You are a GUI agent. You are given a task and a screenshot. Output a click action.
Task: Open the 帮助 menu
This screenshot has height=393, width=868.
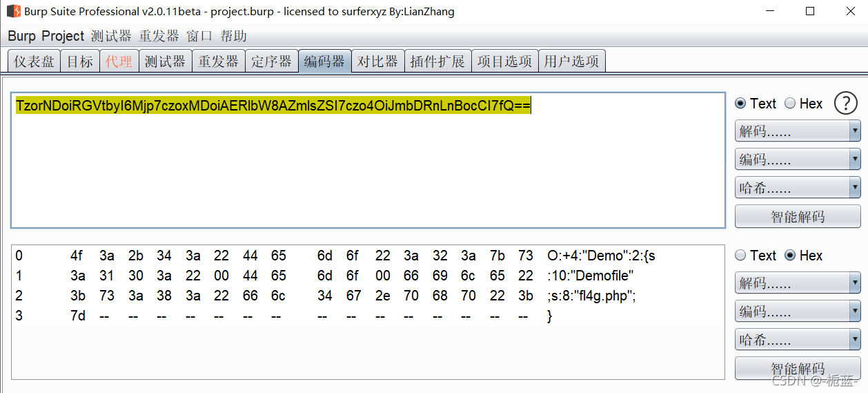coord(233,36)
